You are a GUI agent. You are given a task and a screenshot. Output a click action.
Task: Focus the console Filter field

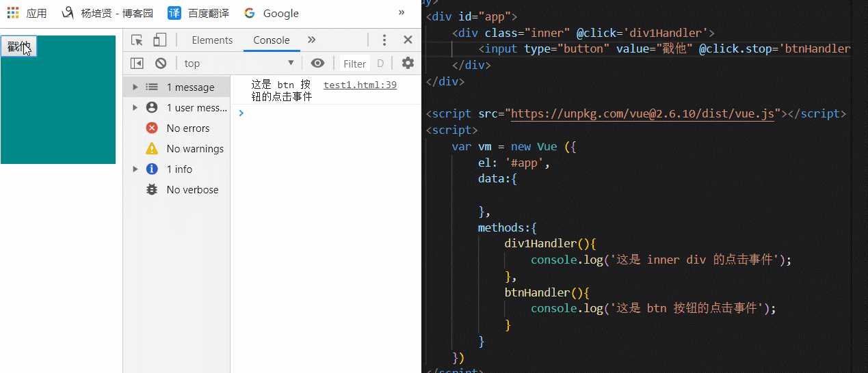tap(355, 64)
